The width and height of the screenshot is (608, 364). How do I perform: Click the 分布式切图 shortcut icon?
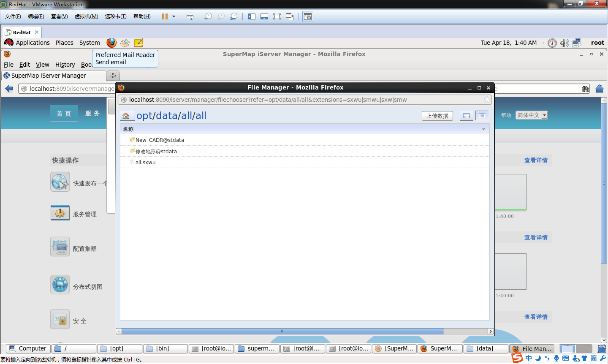click(60, 285)
